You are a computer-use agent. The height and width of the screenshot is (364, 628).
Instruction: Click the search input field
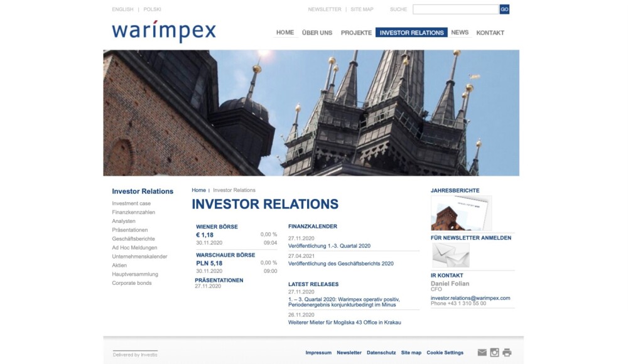tap(455, 9)
